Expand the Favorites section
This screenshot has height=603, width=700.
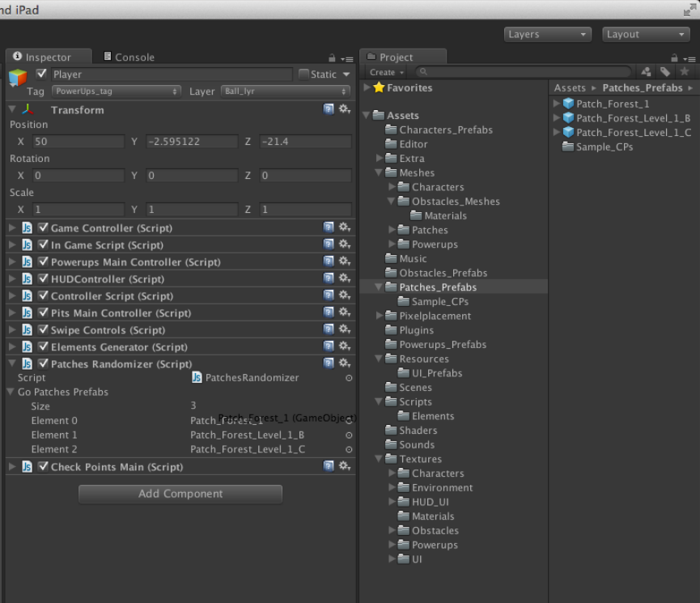point(367,87)
